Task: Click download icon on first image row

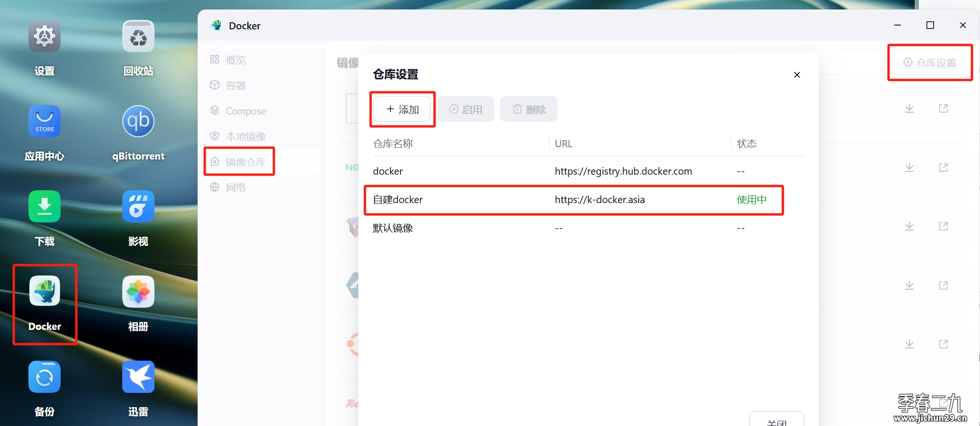Action: coord(909,108)
